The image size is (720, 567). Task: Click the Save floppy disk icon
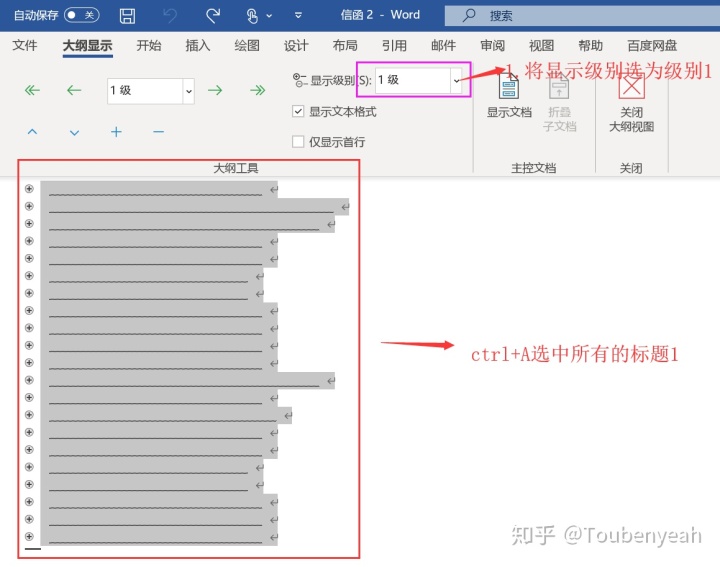(127, 16)
